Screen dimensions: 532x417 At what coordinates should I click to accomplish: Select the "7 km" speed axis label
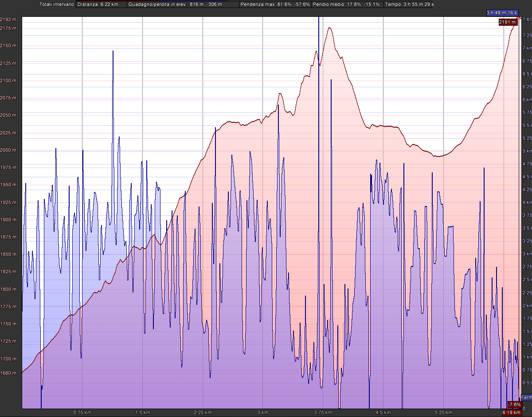pyautogui.click(x=527, y=48)
